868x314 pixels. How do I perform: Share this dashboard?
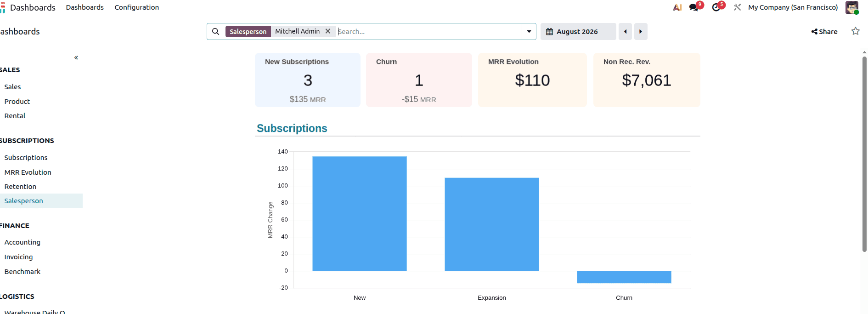click(824, 31)
